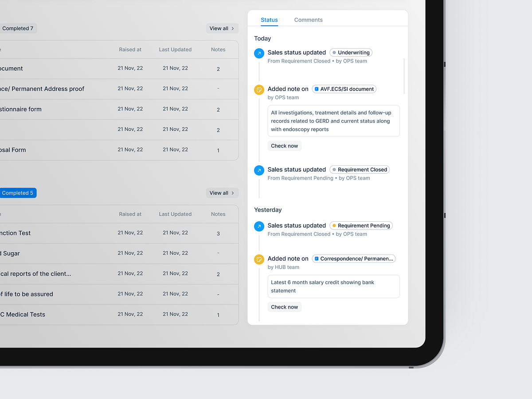Click the blue arrow icon beside the Requirement Pending entry
This screenshot has height=399, width=532.
tap(259, 226)
